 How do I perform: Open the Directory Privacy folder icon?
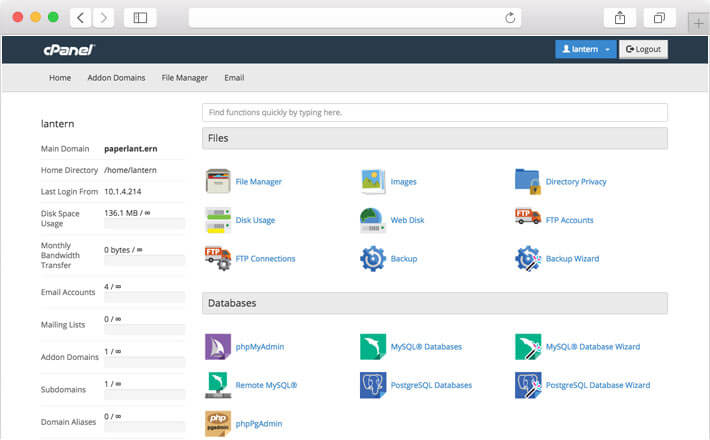(527, 181)
